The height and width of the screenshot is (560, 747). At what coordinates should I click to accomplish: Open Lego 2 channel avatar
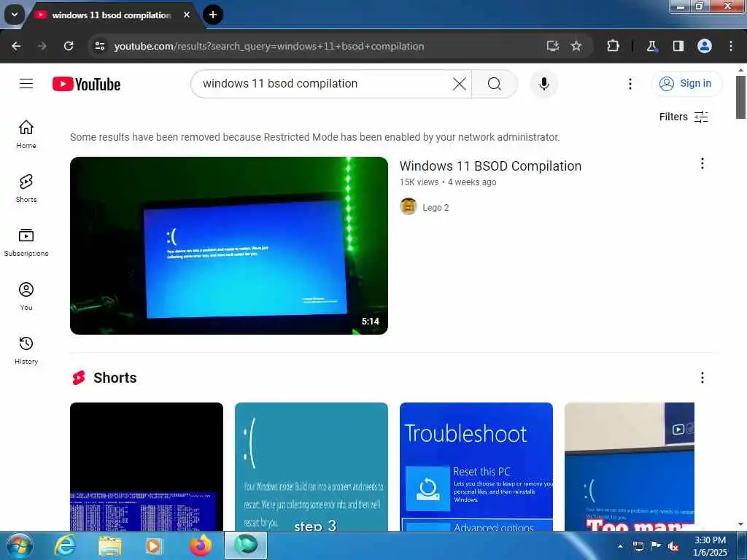(409, 206)
